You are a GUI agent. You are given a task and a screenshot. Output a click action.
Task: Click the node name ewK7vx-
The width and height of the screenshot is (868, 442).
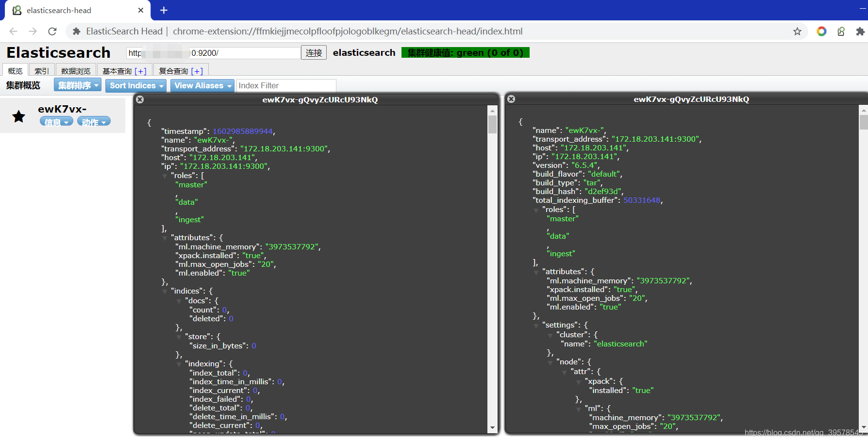tap(62, 109)
